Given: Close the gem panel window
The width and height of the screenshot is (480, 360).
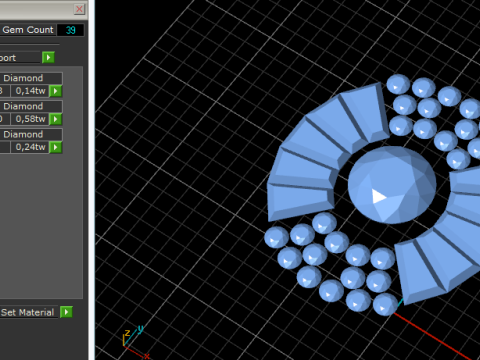Looking at the screenshot, I should tap(79, 9).
